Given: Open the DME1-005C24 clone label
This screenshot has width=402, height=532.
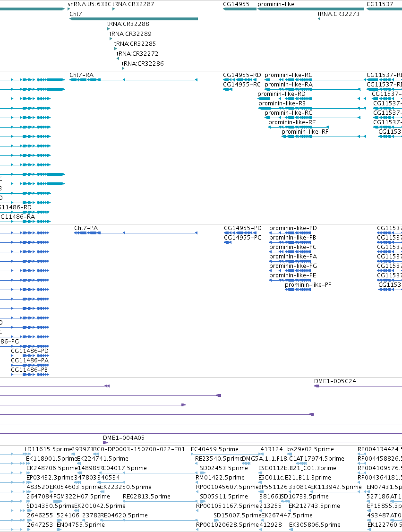Looking at the screenshot, I should tap(335, 381).
